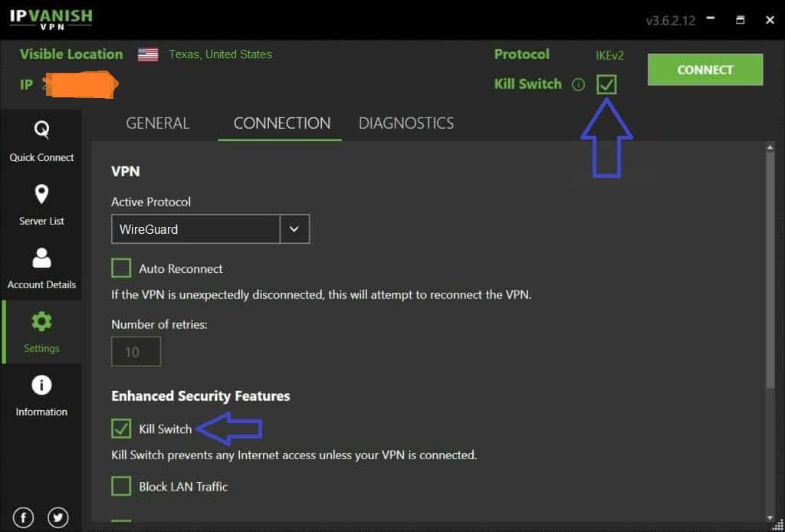785x532 pixels.
Task: Open the Information section
Action: coord(41,396)
